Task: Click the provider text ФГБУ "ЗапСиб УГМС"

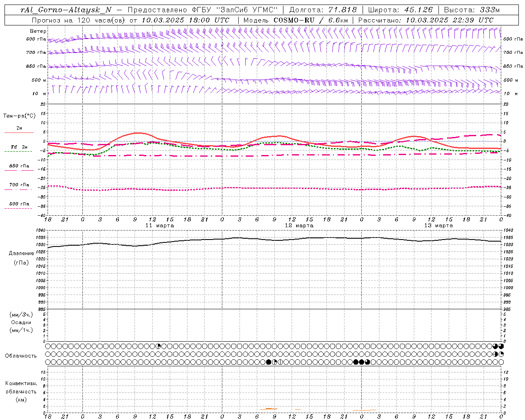Action: coord(235,10)
